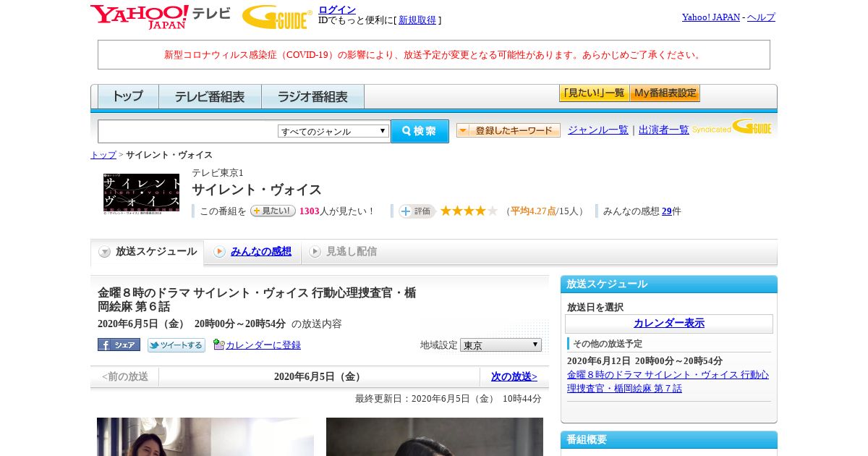The height and width of the screenshot is (456, 868).
Task: Click the right episode photo
Action: (x=435, y=436)
